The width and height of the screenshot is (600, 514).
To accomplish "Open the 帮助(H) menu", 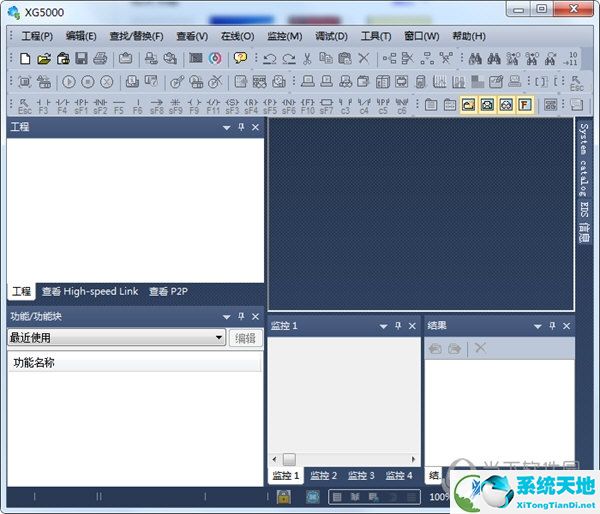I will pos(469,36).
